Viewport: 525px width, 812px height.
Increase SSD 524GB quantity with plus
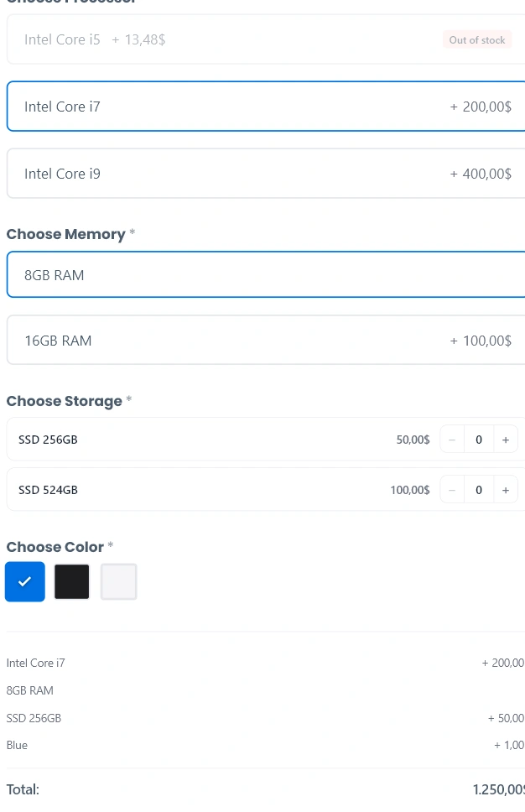coord(506,490)
